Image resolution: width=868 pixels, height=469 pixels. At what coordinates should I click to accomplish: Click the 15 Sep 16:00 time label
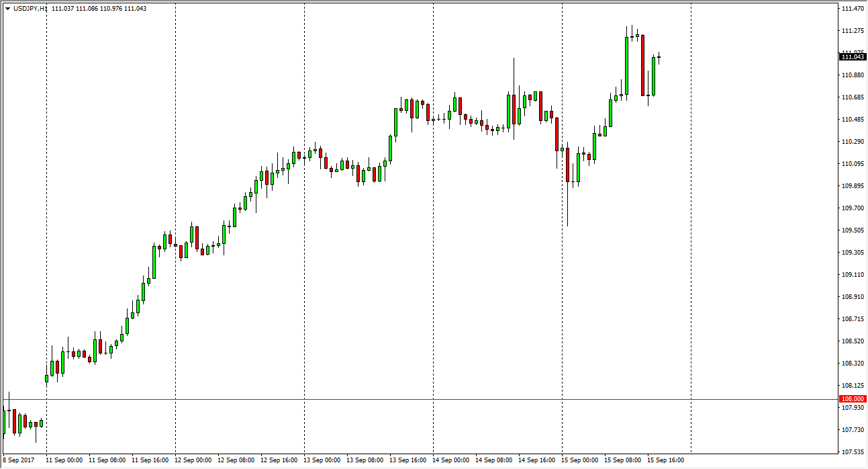665,461
